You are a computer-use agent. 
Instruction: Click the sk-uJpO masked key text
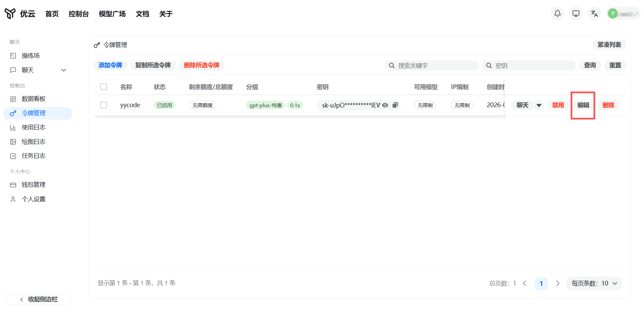tap(351, 105)
